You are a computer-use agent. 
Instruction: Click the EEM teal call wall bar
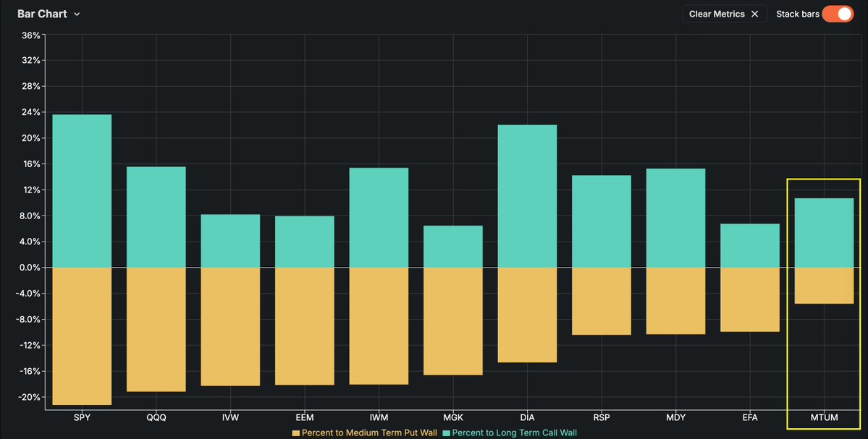point(305,242)
